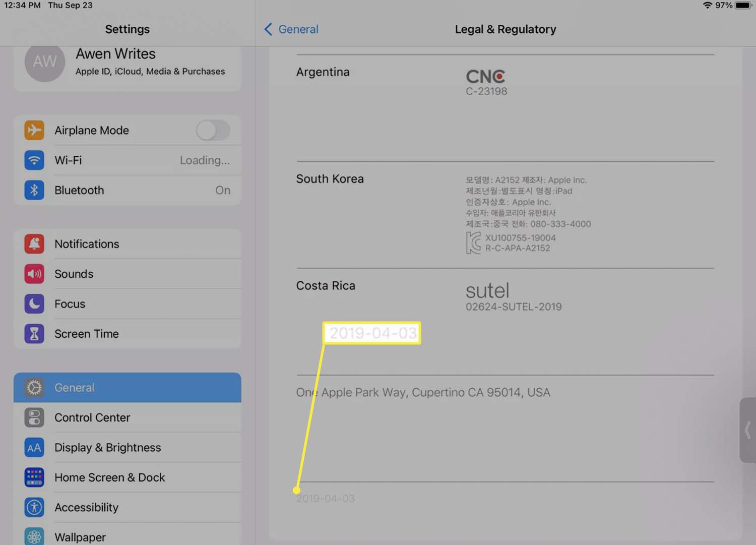This screenshot has height=545, width=756.
Task: Go back to General using chevron
Action: point(269,29)
